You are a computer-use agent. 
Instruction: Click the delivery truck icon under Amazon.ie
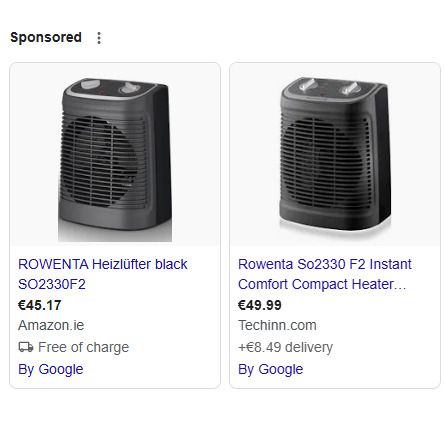pos(26,347)
